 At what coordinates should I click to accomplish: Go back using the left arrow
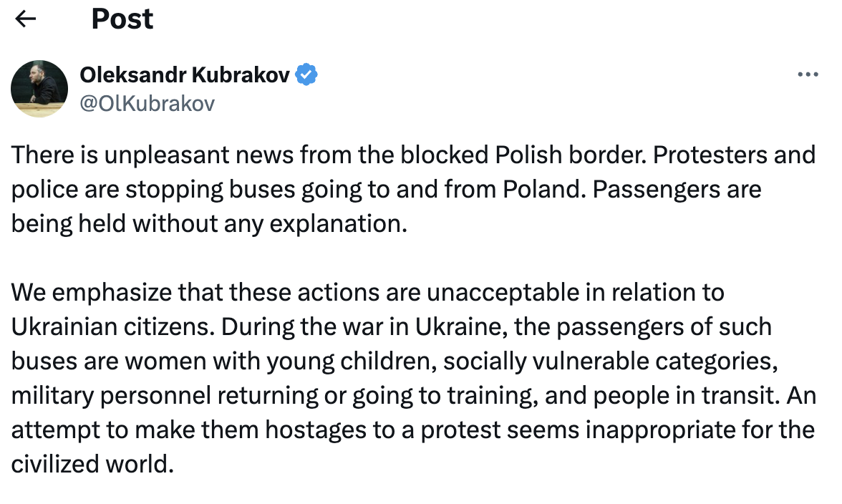(25, 19)
